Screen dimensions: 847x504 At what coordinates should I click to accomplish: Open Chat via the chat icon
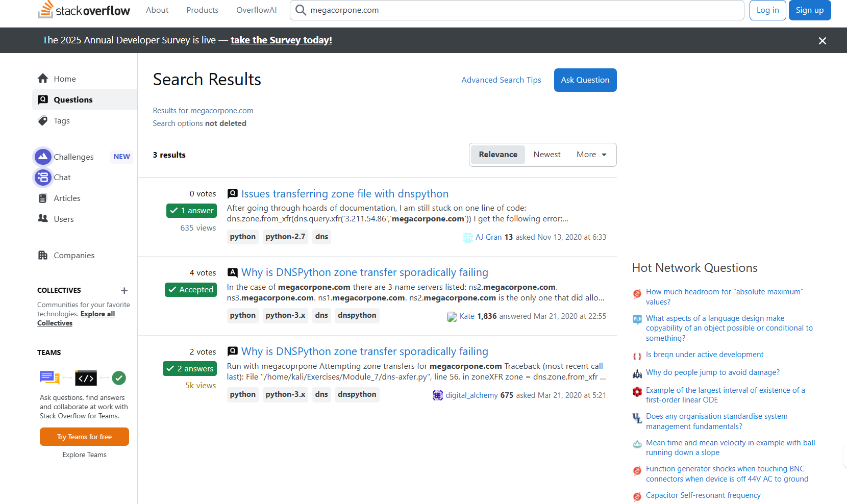(x=43, y=177)
